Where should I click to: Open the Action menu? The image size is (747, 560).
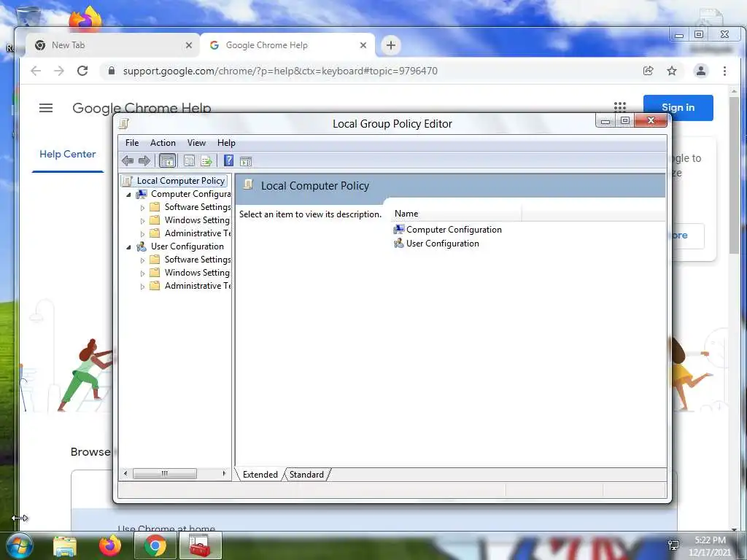[x=163, y=143]
